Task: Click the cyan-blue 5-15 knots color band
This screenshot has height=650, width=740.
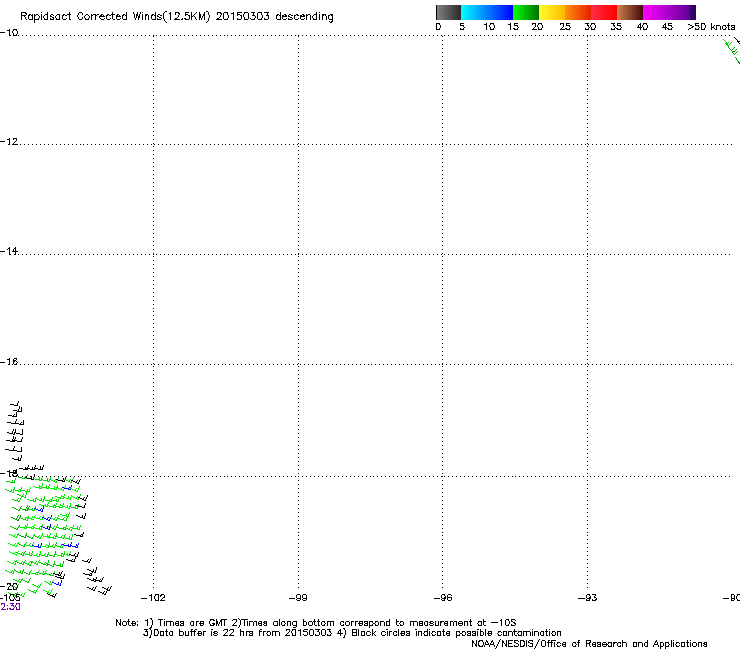Action: tap(487, 12)
